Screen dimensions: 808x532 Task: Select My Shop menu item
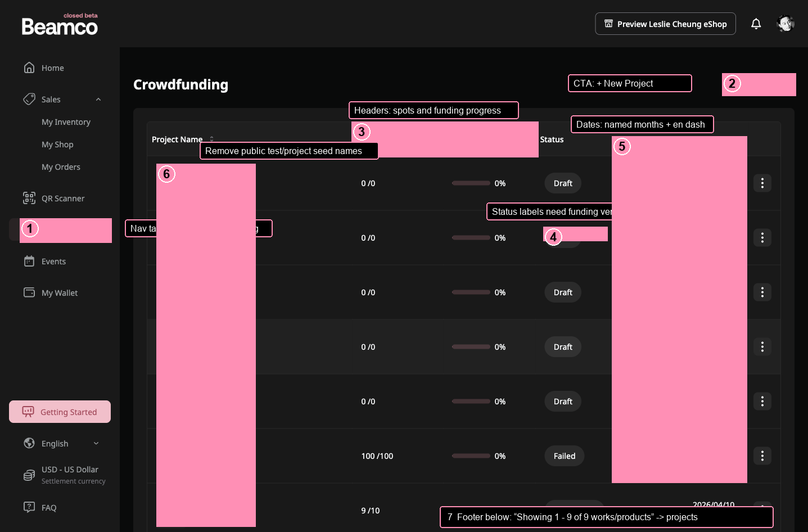[x=57, y=145]
